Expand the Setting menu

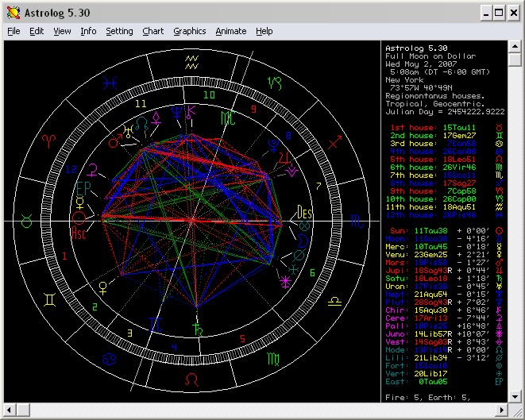119,31
